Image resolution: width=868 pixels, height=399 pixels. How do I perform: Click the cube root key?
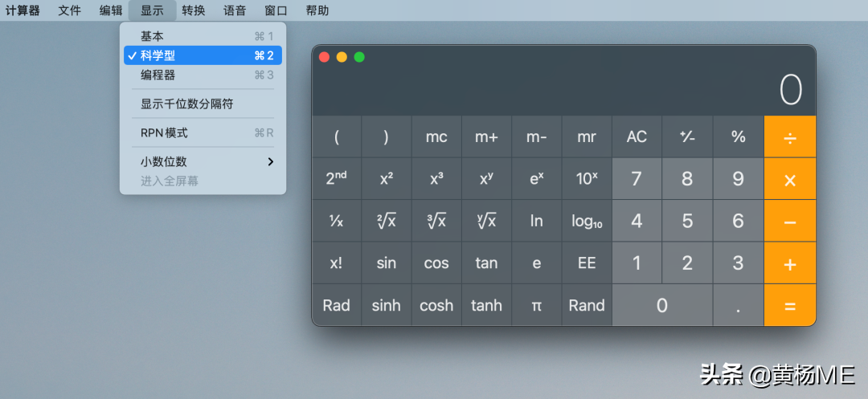coord(436,221)
